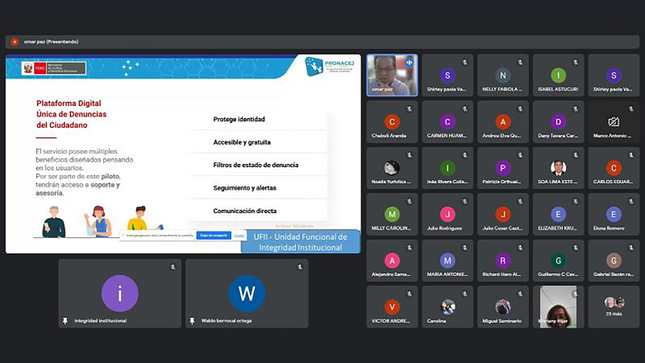Click the pin icon on Waldo borrocal ortega tile
Viewport: 645px width, 363px height.
(192, 321)
